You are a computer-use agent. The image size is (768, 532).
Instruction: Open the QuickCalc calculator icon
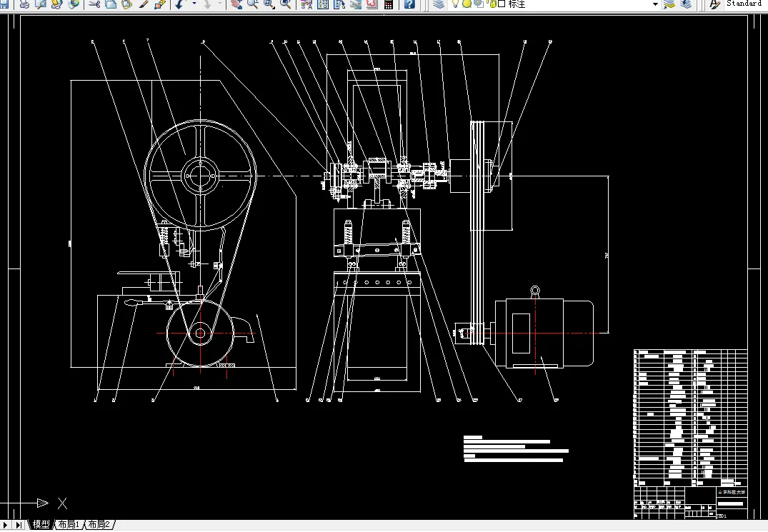[x=389, y=4]
